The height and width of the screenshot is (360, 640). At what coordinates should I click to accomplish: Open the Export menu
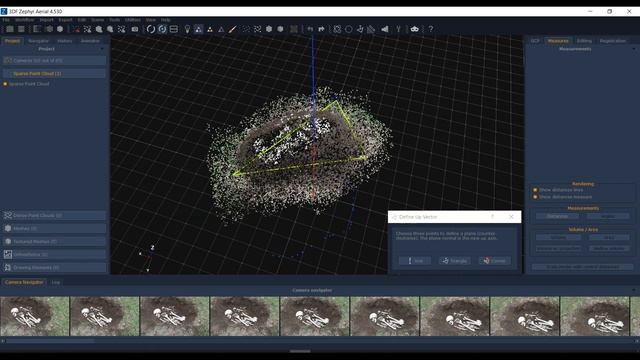click(x=65, y=20)
